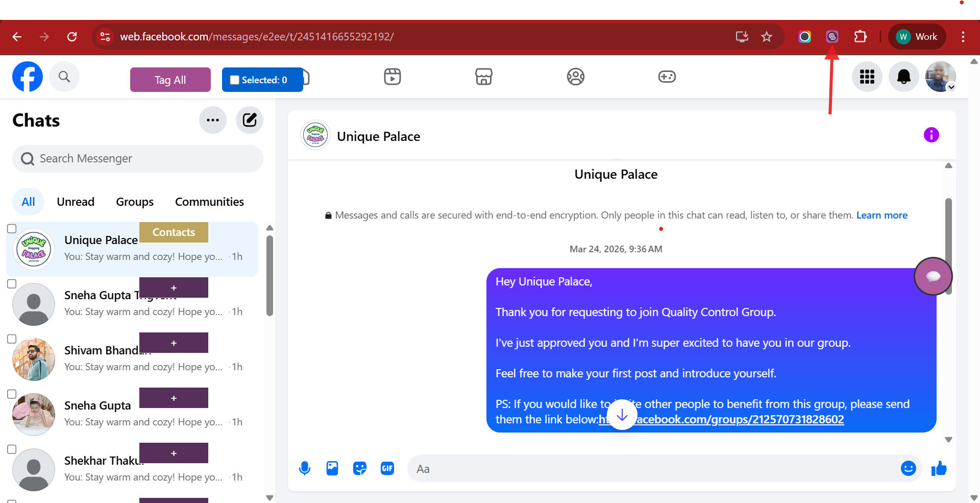
Task: Click the chat list scroll down arrow
Action: coord(269,498)
